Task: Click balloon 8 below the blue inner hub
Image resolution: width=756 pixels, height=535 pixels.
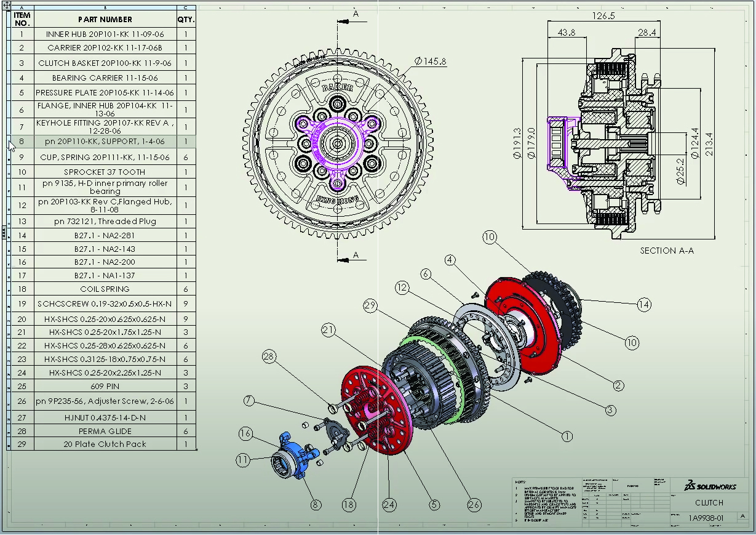Action: [315, 504]
